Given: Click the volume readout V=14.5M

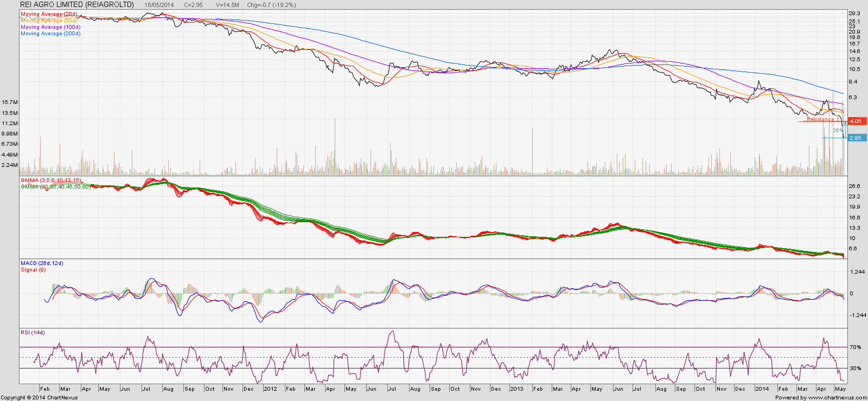Looking at the screenshot, I should point(227,5).
